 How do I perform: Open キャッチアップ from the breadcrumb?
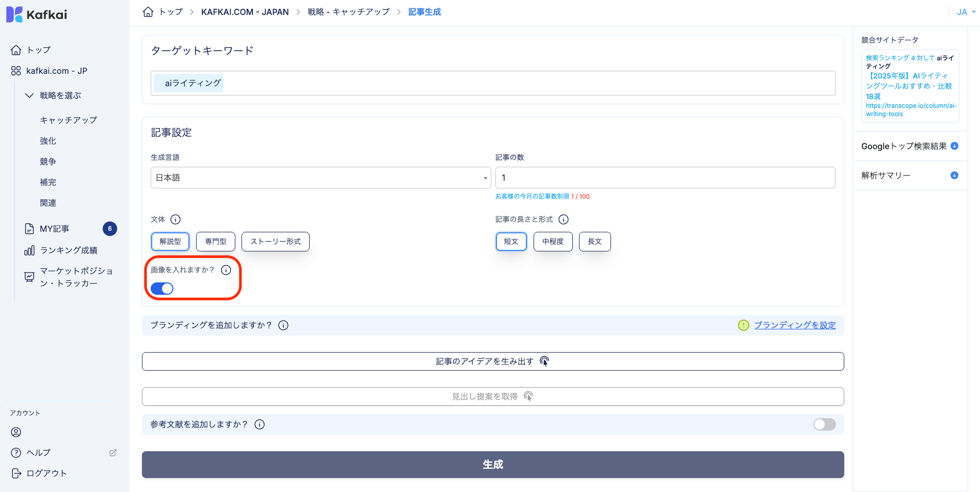tap(348, 11)
